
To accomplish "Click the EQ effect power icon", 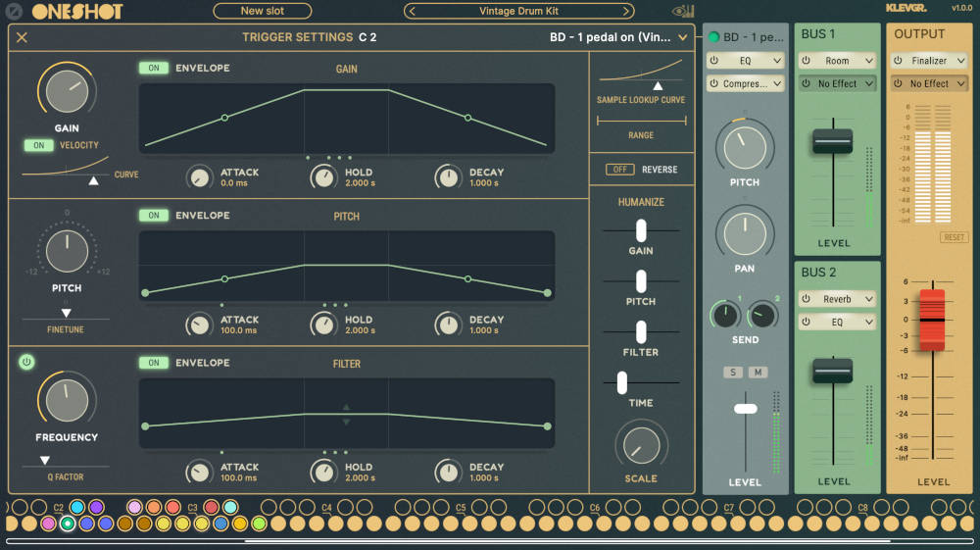I will tap(713, 61).
